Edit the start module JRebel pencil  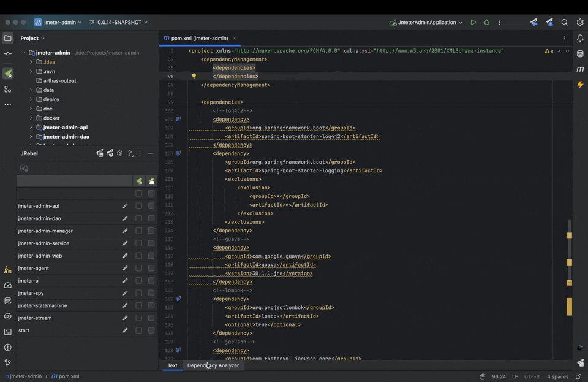[125, 330]
